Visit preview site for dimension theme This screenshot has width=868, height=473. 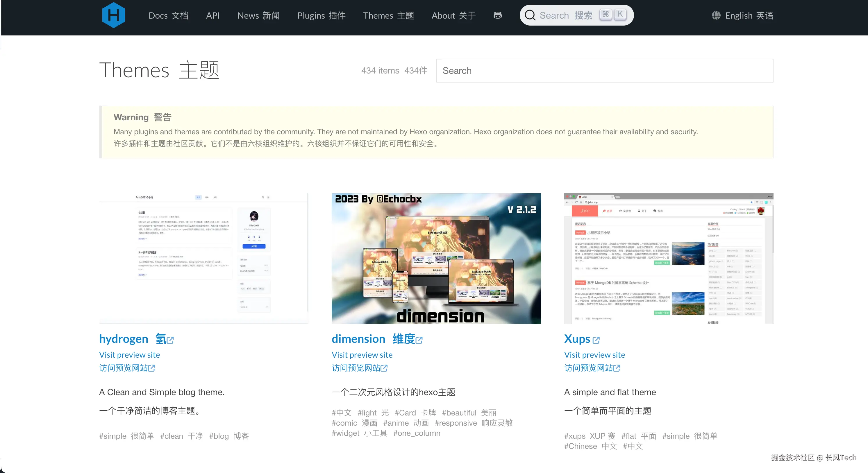pos(362,355)
